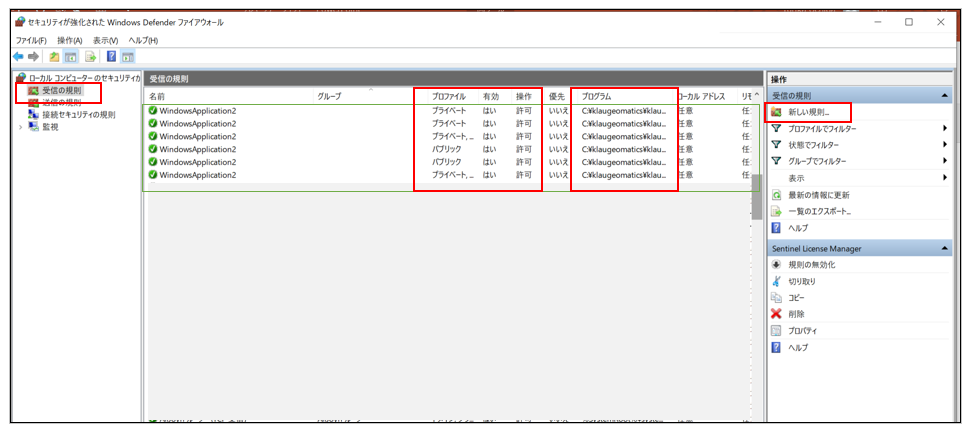Screen dimensions: 973x434
Task: Click the 切り取り scissors action
Action: (802, 281)
